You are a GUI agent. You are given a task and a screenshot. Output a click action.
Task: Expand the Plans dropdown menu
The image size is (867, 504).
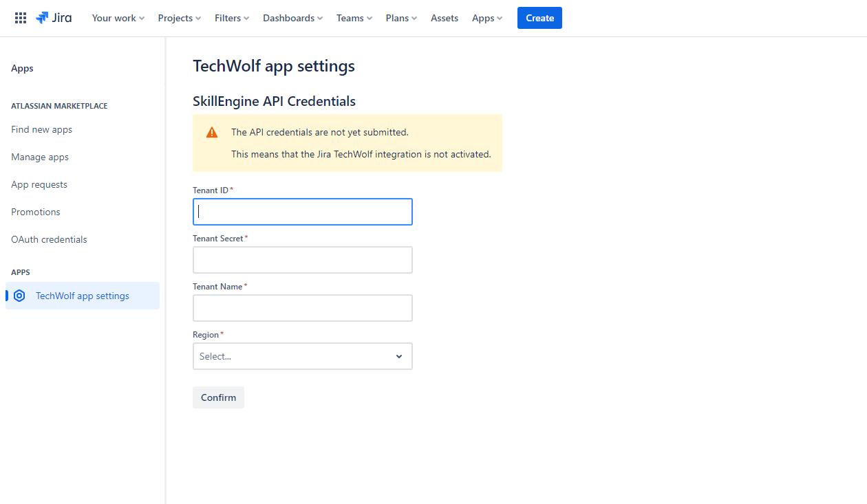(x=400, y=18)
